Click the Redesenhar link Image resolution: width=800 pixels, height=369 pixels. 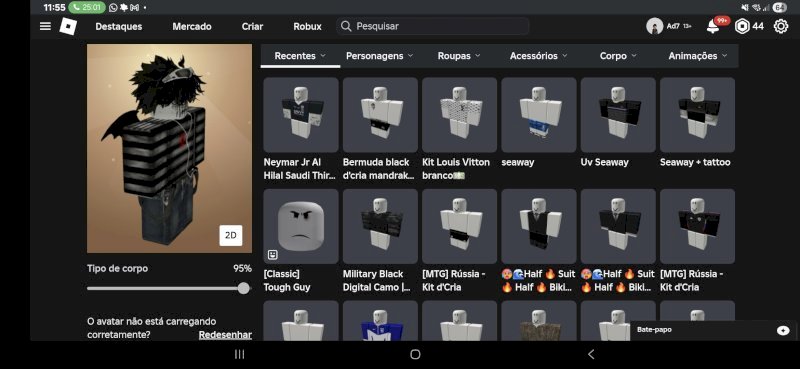click(x=225, y=335)
